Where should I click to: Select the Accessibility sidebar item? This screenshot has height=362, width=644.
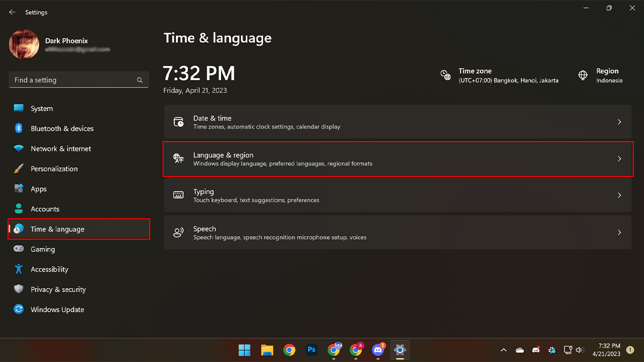49,269
